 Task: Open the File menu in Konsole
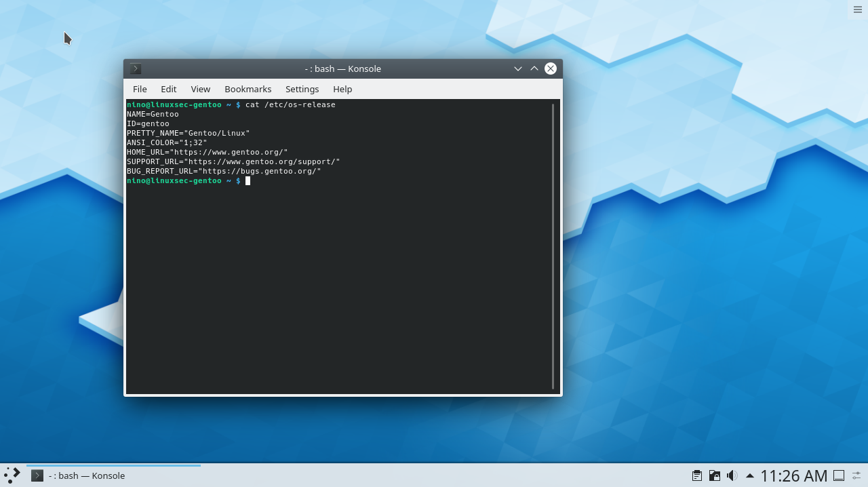(x=139, y=89)
